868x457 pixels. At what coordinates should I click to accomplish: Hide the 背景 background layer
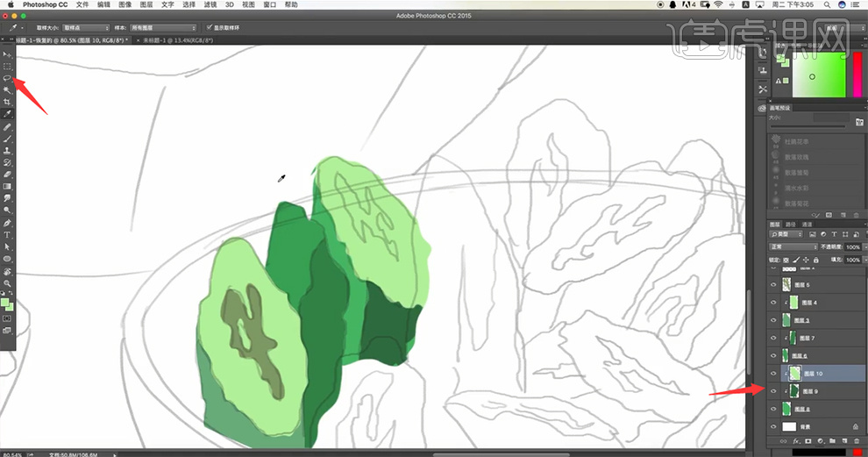773,426
